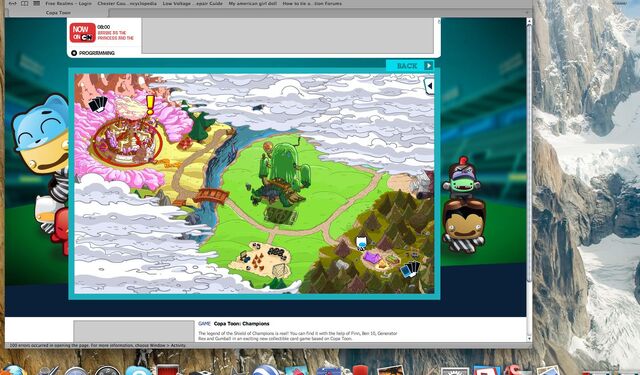Screen dimensions: 640x375
Task: Open the Low Voltage repair Guide bookmark
Action: [x=192, y=3]
